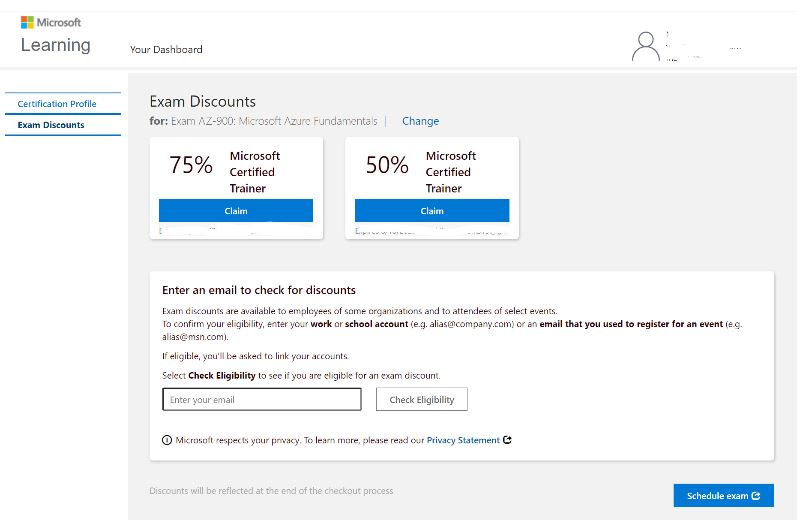Click Change to pick another exam

[x=420, y=121]
